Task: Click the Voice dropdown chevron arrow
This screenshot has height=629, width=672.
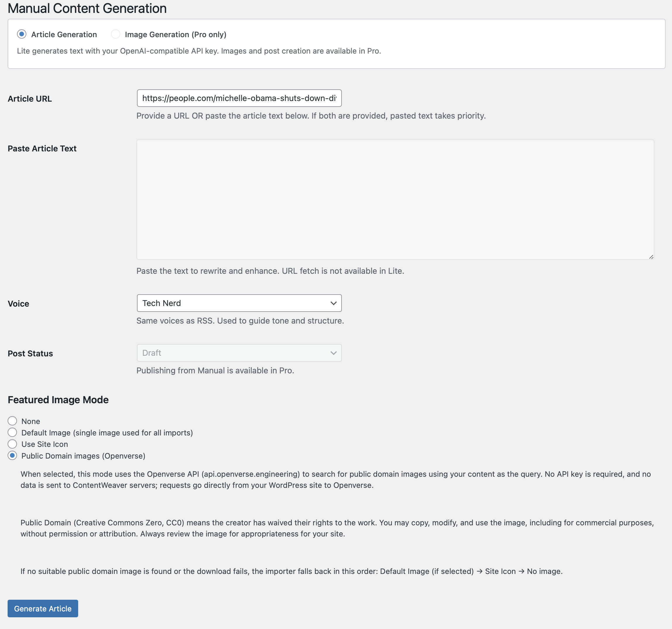Action: coord(333,303)
